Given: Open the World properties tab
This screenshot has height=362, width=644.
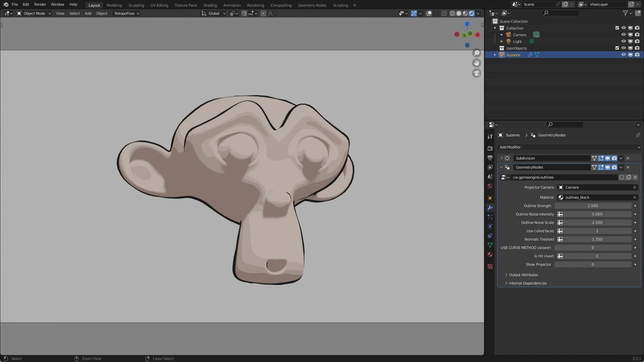Looking at the screenshot, I should (490, 186).
